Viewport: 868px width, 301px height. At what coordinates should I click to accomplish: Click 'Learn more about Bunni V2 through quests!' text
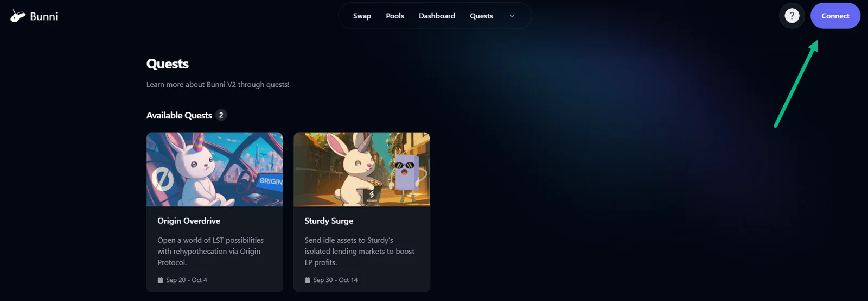(x=218, y=84)
